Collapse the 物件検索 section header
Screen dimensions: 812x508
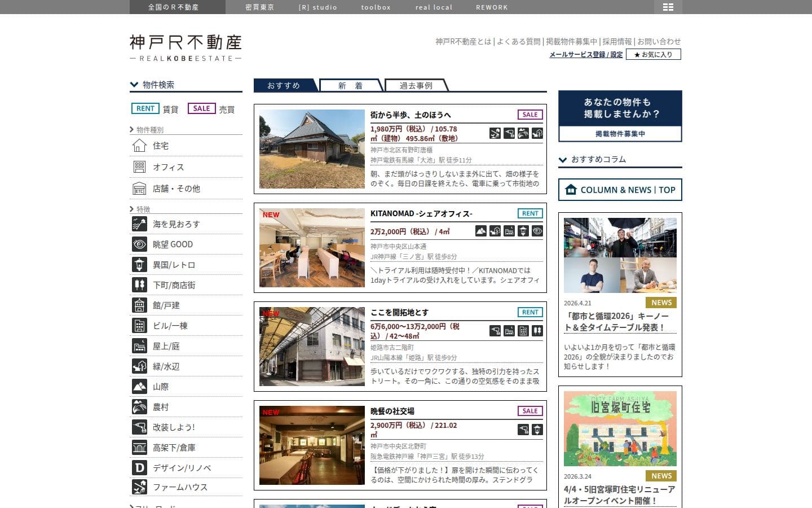(x=186, y=85)
